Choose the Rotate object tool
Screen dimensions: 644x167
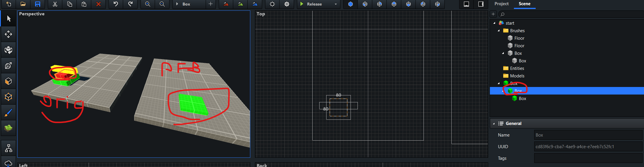[x=8, y=50]
